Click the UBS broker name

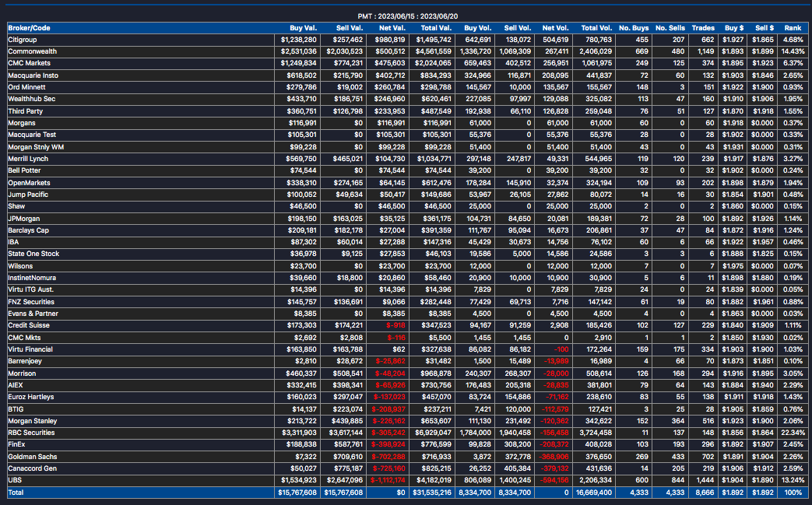pos(15,480)
